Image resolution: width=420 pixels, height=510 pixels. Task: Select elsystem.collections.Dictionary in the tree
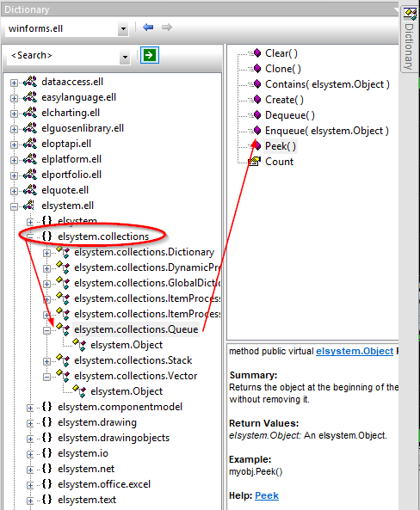pyautogui.click(x=144, y=252)
